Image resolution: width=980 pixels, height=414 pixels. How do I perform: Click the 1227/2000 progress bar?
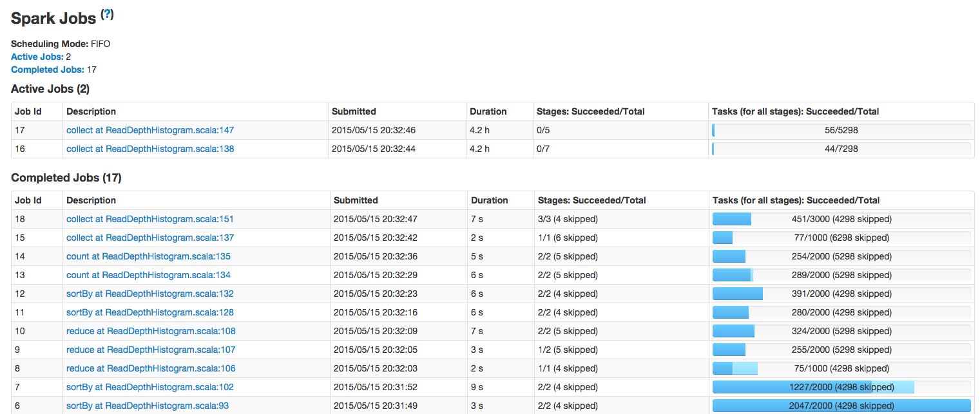(841, 387)
